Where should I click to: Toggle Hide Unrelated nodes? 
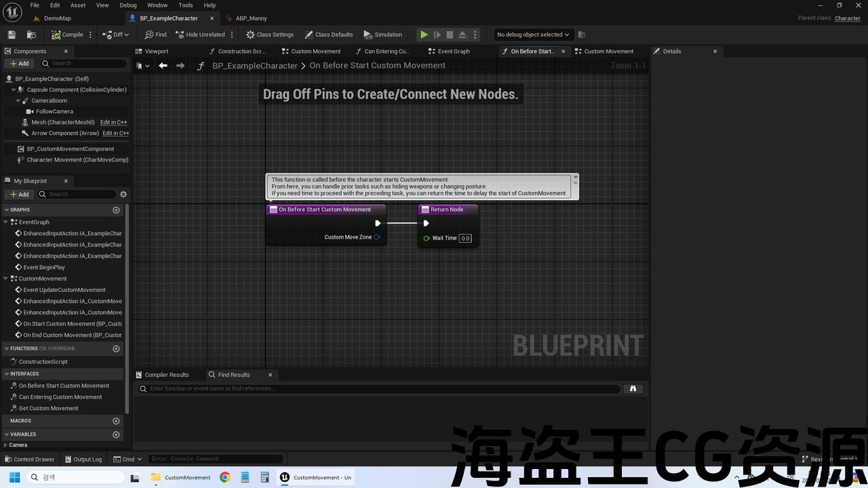(199, 35)
